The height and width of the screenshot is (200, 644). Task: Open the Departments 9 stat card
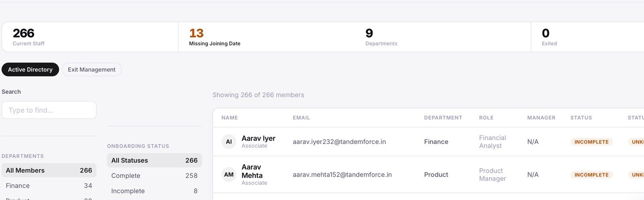pyautogui.click(x=443, y=37)
